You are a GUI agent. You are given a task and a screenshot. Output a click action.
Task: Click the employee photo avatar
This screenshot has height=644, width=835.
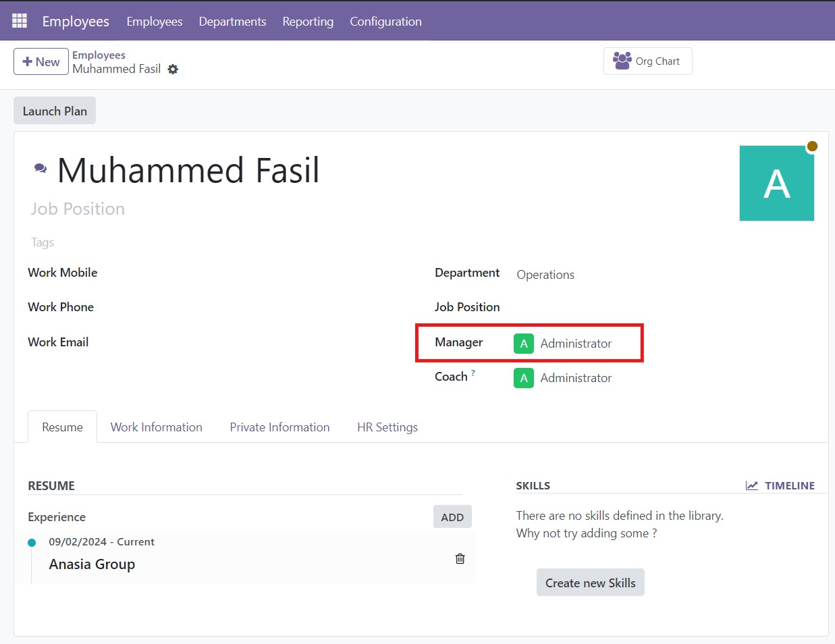[x=776, y=184]
